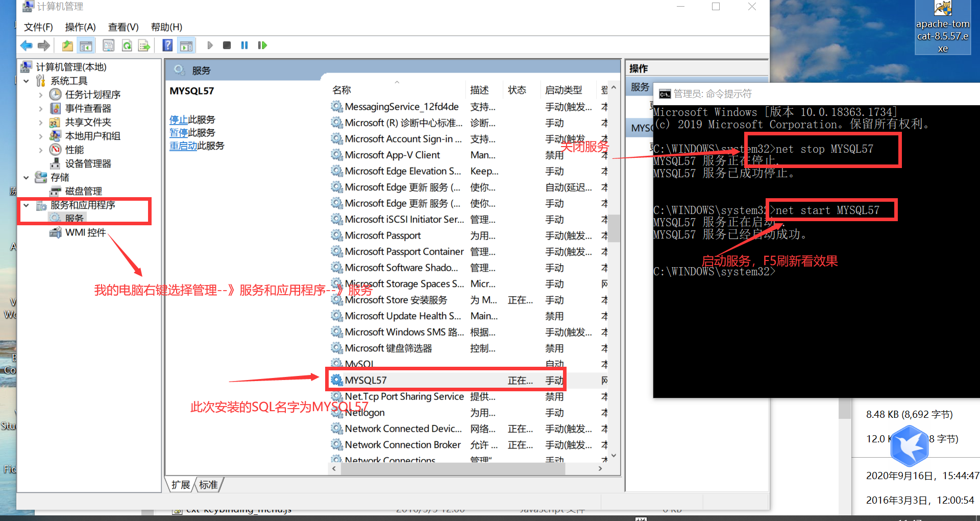The width and height of the screenshot is (980, 521).
Task: Expand the 事件查看器 tree node
Action: click(41, 108)
